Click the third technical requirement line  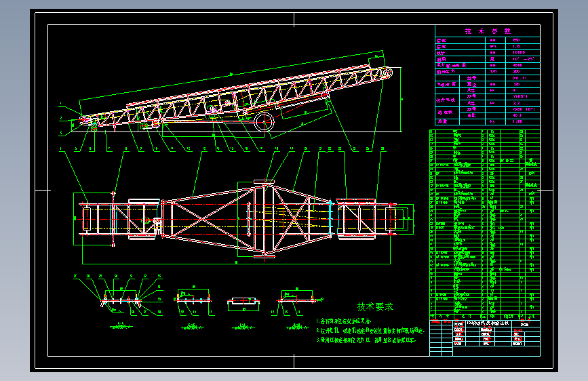366,340
